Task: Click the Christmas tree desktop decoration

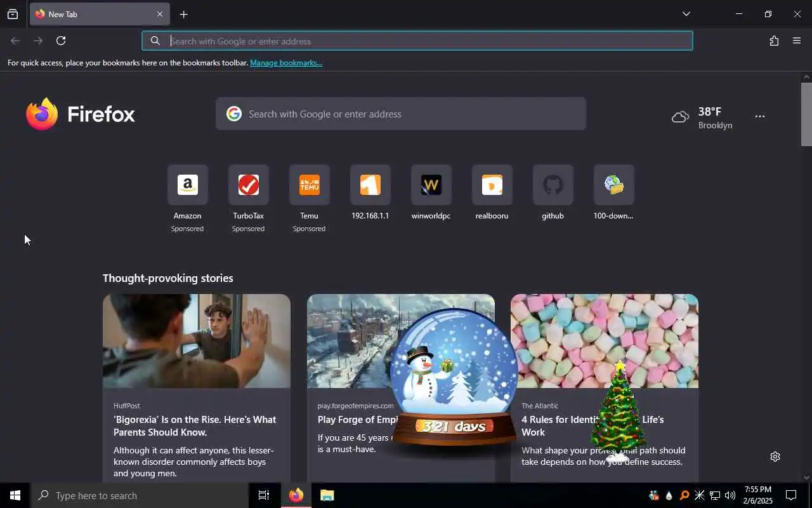Action: tap(618, 411)
